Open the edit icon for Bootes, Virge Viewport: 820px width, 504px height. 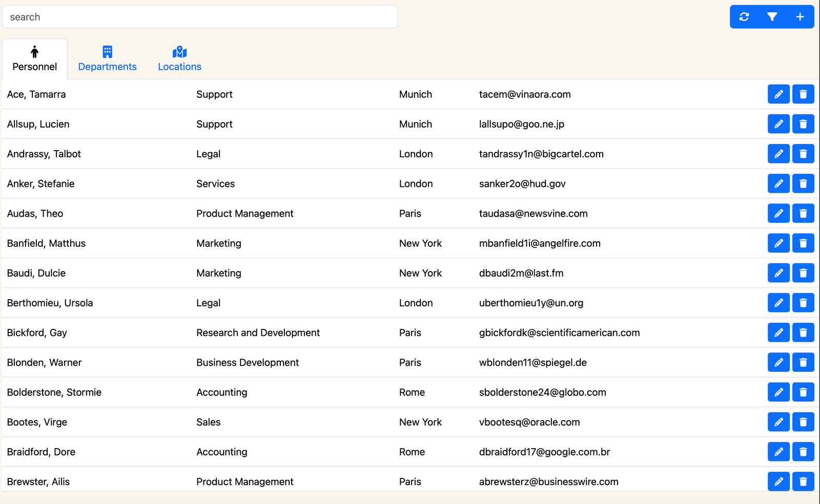point(778,422)
